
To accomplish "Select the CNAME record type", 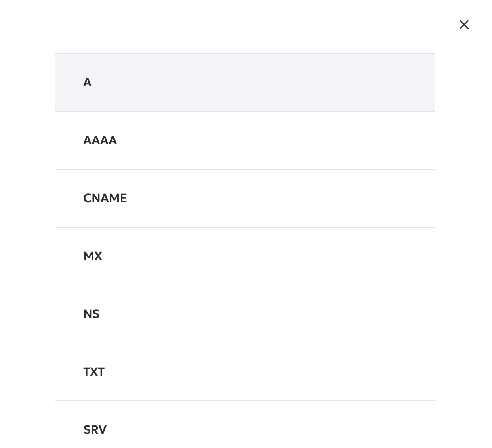I will coord(245,198).
